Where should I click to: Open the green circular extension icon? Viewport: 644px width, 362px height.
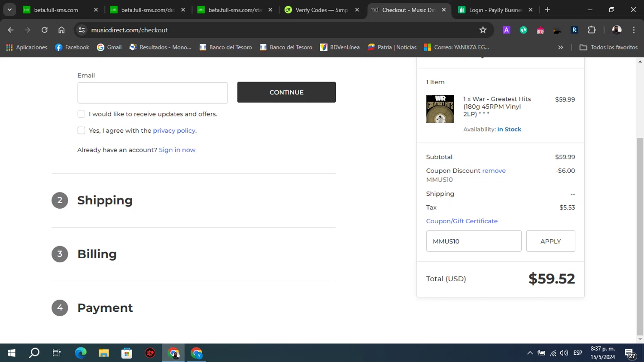[x=523, y=30]
